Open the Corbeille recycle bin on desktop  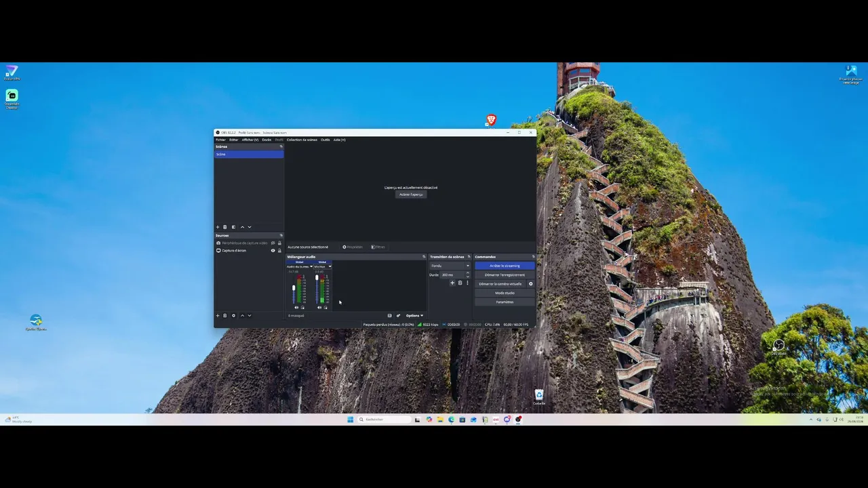pyautogui.click(x=538, y=396)
